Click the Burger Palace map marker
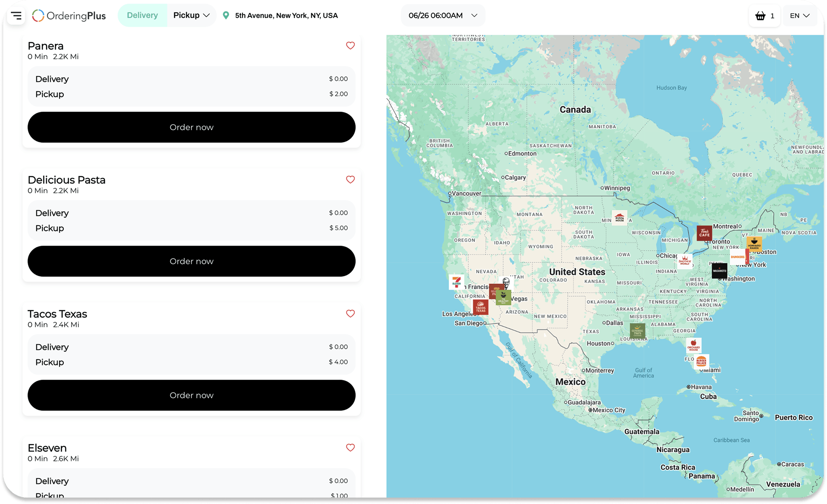 click(701, 362)
